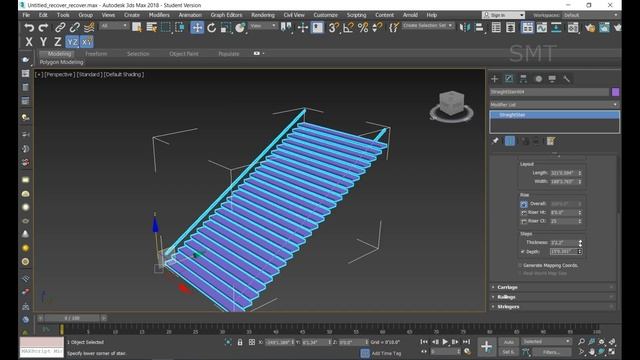The image size is (640, 360).
Task: Activate the Select and Rotate tool
Action: [211, 28]
